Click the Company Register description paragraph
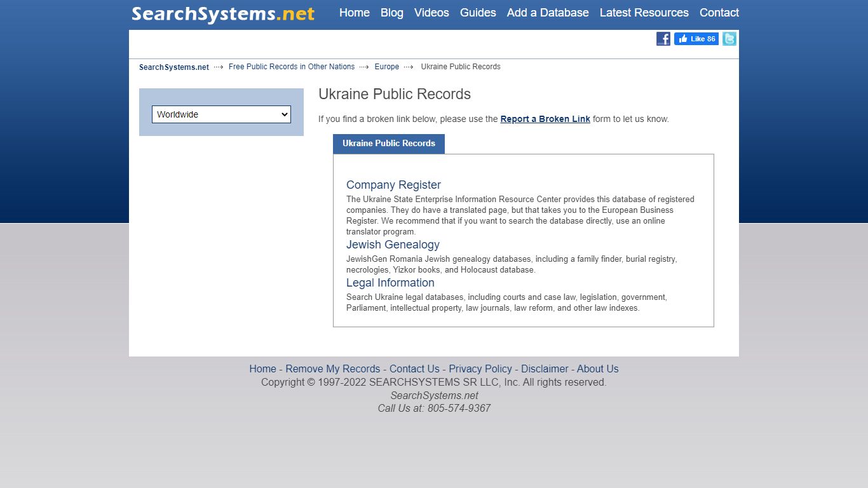The width and height of the screenshot is (868, 488). 521,215
